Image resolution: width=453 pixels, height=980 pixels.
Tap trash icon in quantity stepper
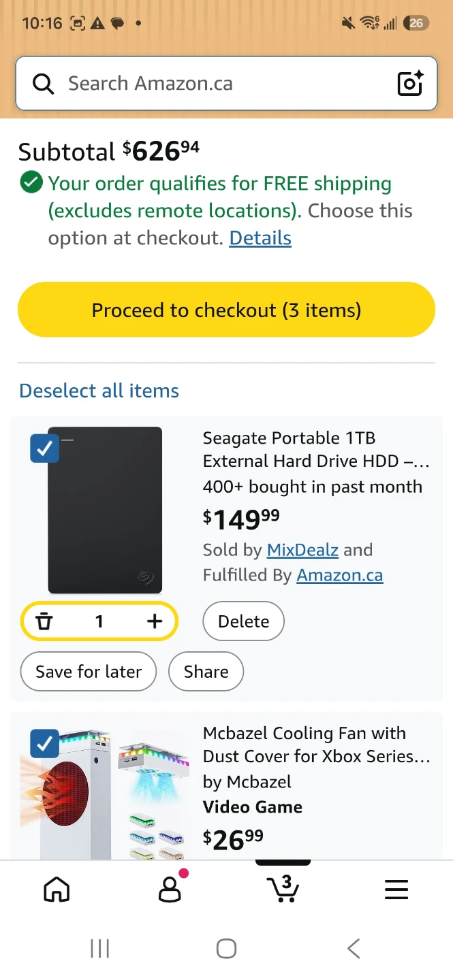(x=44, y=621)
